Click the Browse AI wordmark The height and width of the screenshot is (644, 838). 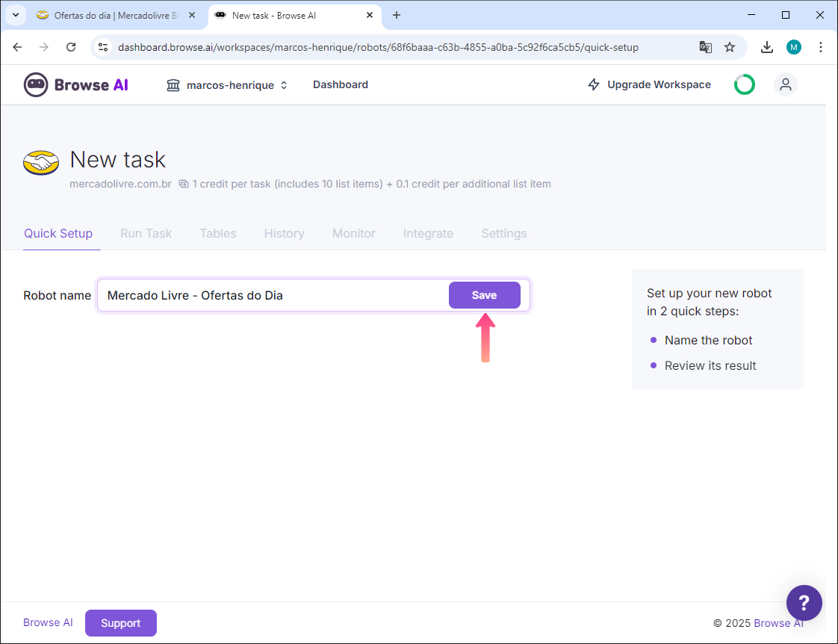click(91, 85)
